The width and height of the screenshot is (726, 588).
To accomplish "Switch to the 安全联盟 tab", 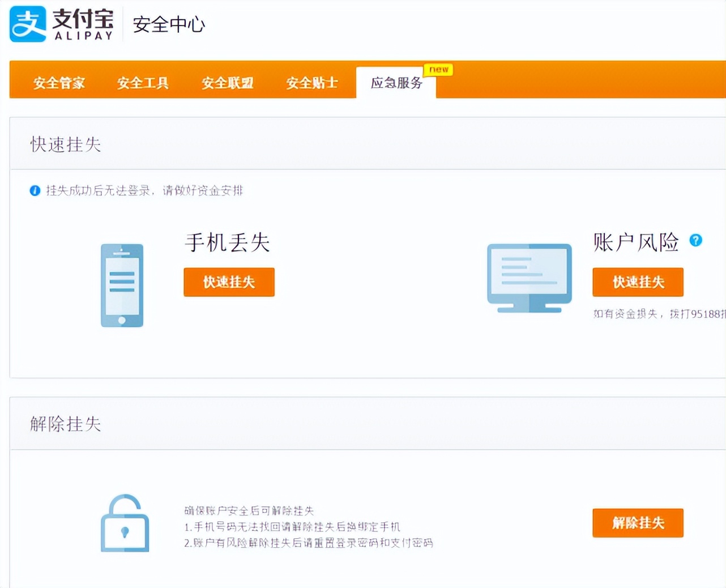I will pyautogui.click(x=228, y=83).
